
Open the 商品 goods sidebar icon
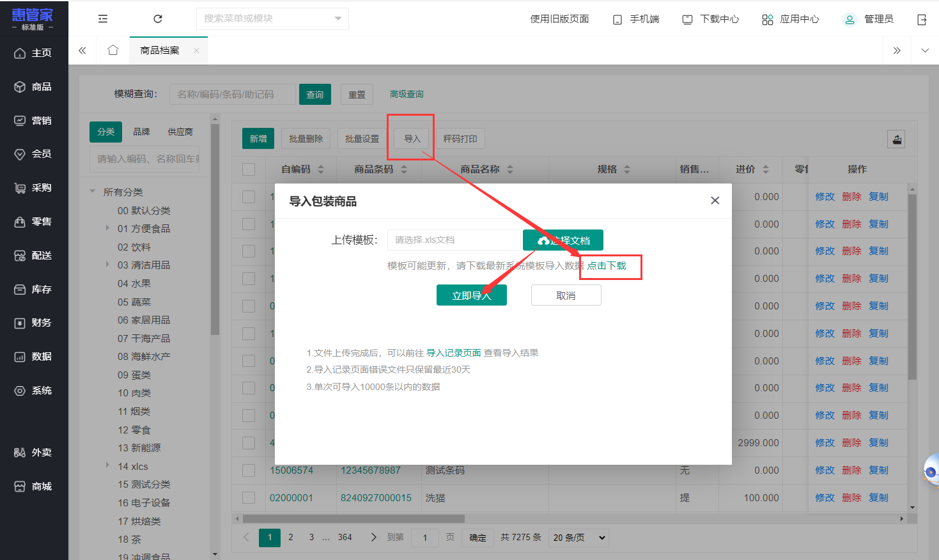click(x=20, y=87)
